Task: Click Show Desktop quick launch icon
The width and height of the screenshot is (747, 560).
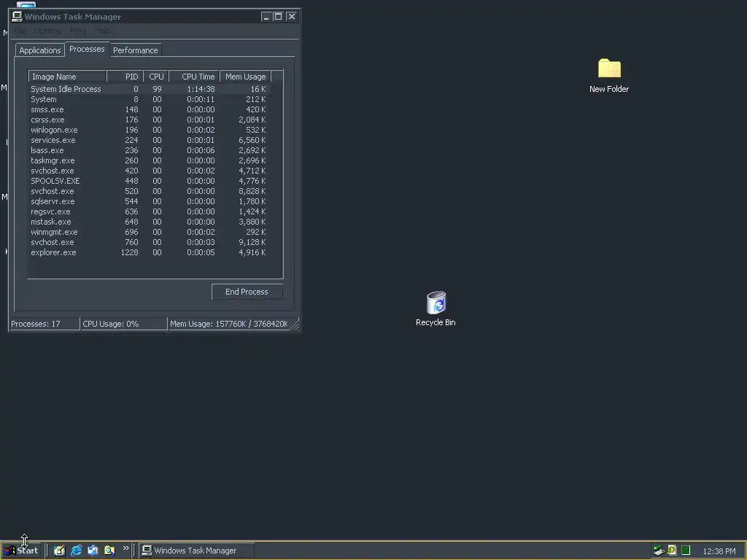Action: (x=59, y=551)
